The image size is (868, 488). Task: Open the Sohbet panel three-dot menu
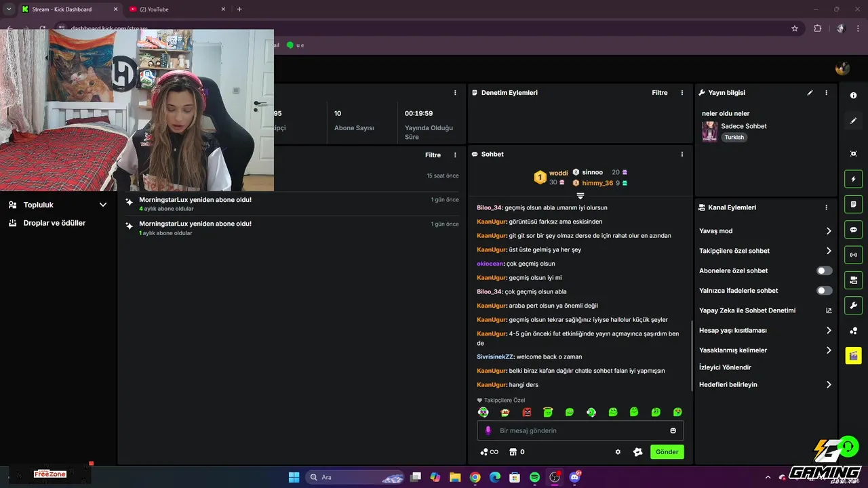(682, 155)
